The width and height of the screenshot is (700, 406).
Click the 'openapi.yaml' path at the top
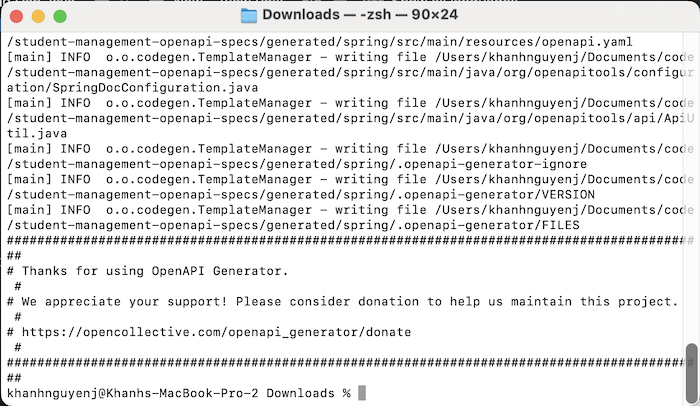click(x=587, y=42)
